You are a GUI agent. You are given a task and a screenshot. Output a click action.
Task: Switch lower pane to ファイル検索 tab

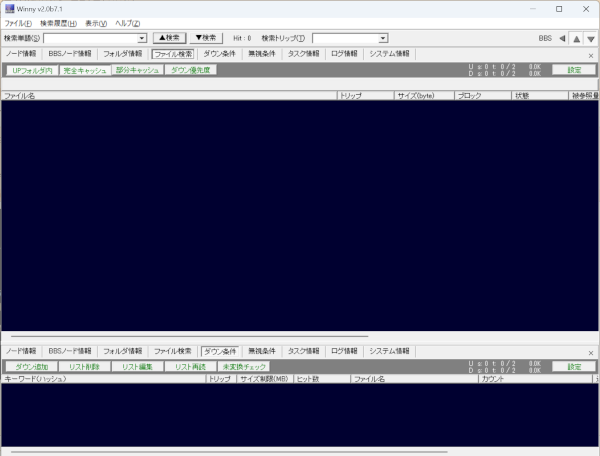(x=173, y=351)
